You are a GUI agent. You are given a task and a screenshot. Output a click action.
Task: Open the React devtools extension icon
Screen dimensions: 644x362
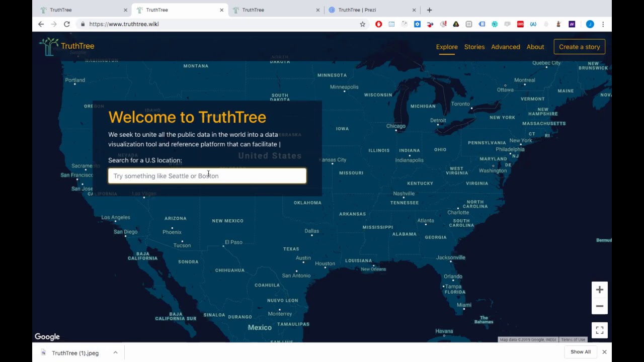495,24
